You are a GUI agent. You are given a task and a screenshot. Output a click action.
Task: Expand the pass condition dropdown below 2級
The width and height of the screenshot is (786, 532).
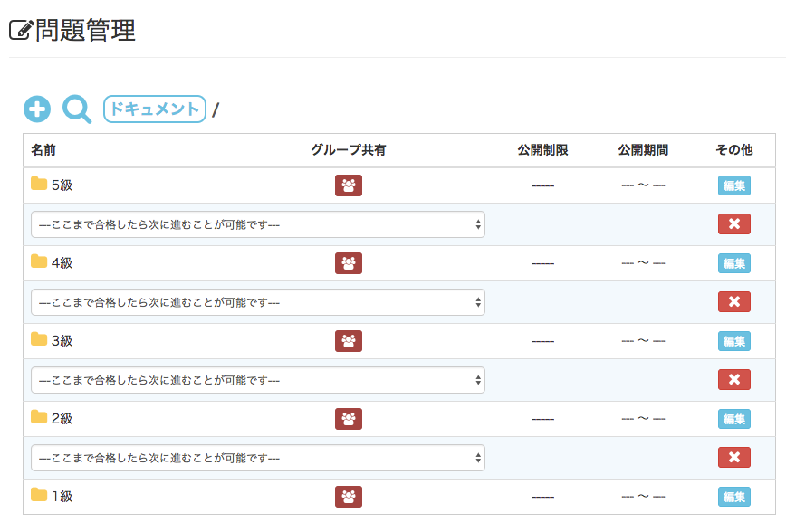point(258,458)
